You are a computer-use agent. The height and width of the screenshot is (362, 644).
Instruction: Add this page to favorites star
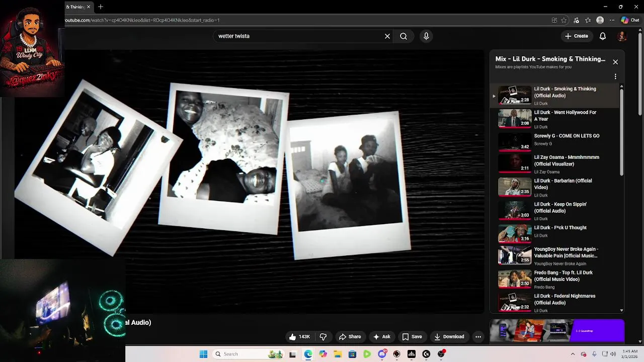tap(564, 20)
